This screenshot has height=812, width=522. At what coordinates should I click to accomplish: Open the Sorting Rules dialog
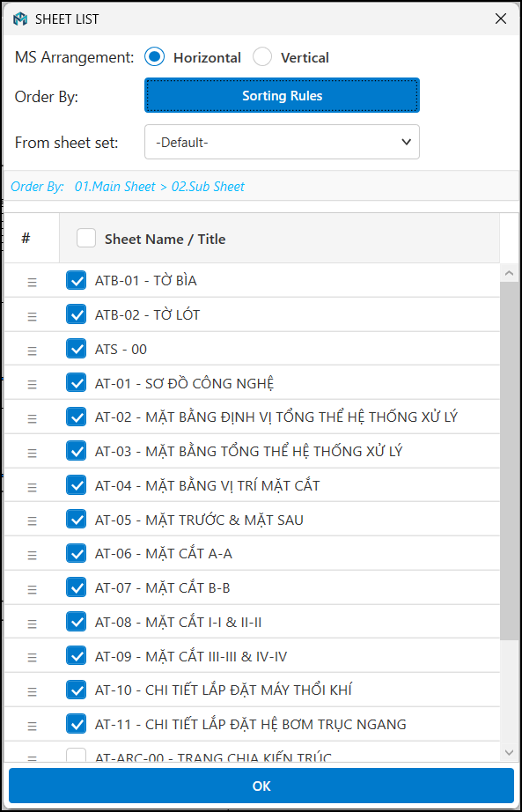[282, 95]
